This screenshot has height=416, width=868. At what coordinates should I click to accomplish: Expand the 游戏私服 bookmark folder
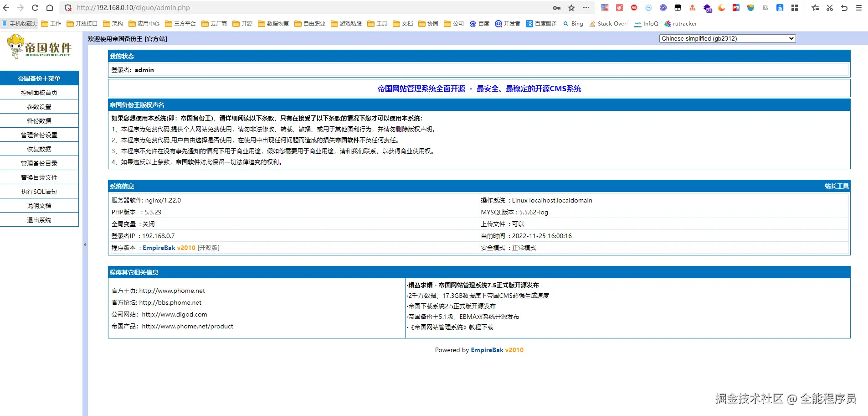click(x=346, y=24)
